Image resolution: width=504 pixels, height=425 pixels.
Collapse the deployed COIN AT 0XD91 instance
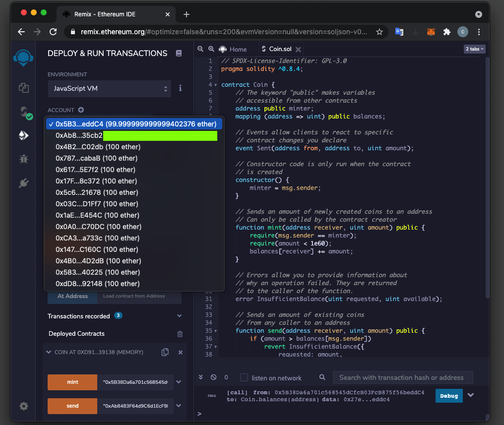[49, 352]
